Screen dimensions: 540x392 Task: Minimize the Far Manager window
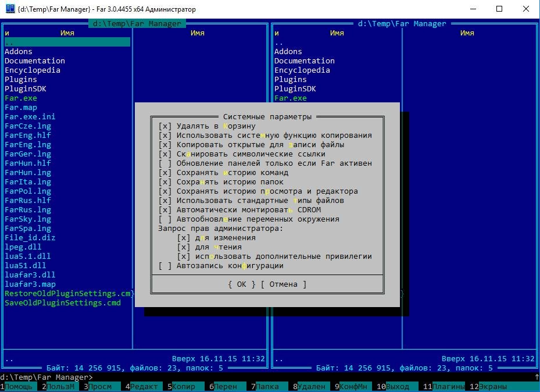[x=474, y=9]
